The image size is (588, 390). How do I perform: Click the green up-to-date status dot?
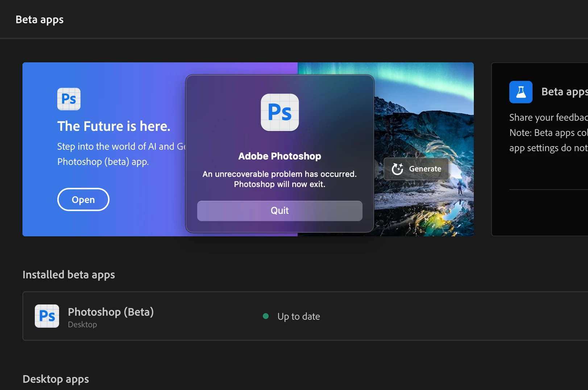click(266, 316)
